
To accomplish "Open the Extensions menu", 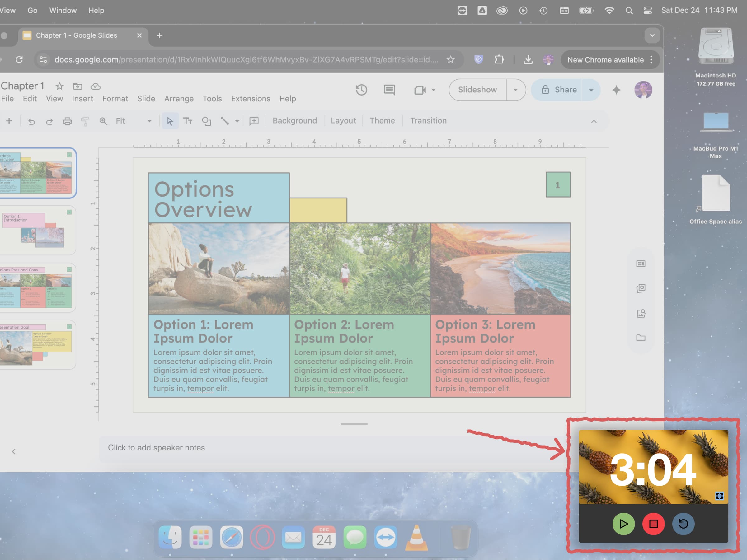I will (251, 99).
